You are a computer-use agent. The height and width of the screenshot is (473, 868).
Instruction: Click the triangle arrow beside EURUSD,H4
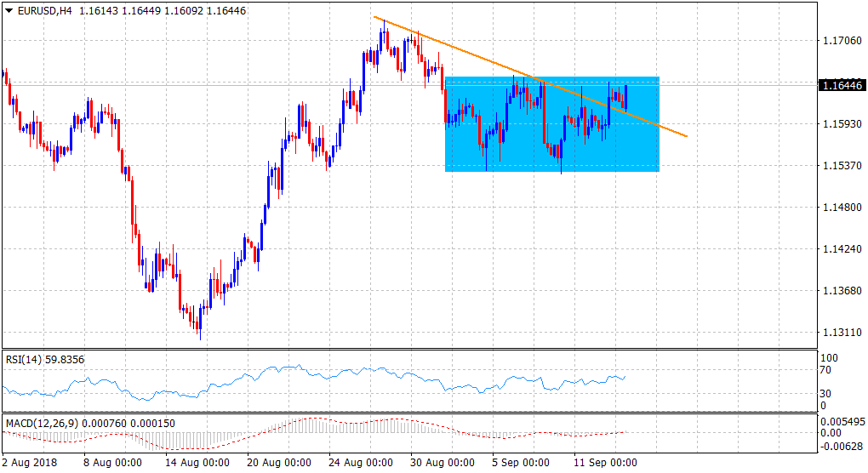pyautogui.click(x=9, y=10)
